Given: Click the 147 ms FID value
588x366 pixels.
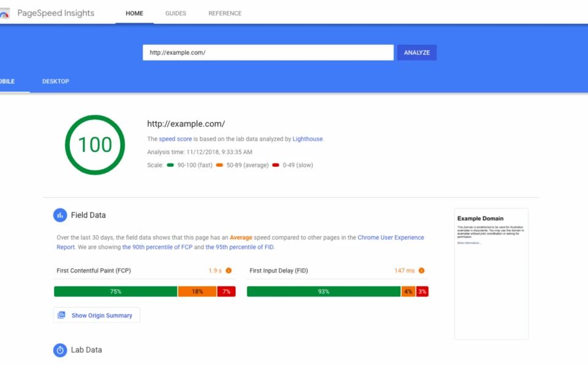Looking at the screenshot, I should click(404, 270).
